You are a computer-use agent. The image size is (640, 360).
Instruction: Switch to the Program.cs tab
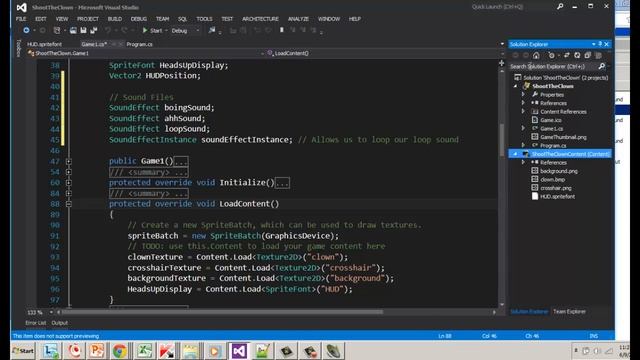pyautogui.click(x=140, y=44)
